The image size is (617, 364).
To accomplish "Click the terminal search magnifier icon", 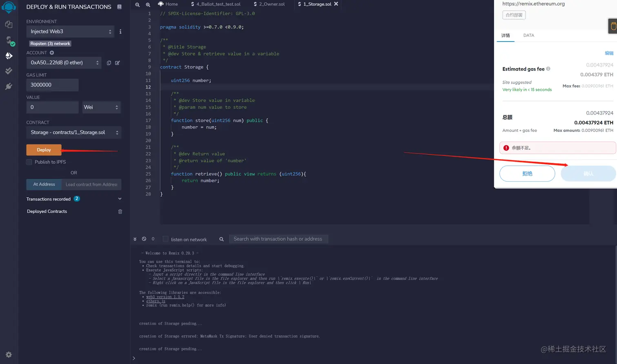I will pos(222,239).
